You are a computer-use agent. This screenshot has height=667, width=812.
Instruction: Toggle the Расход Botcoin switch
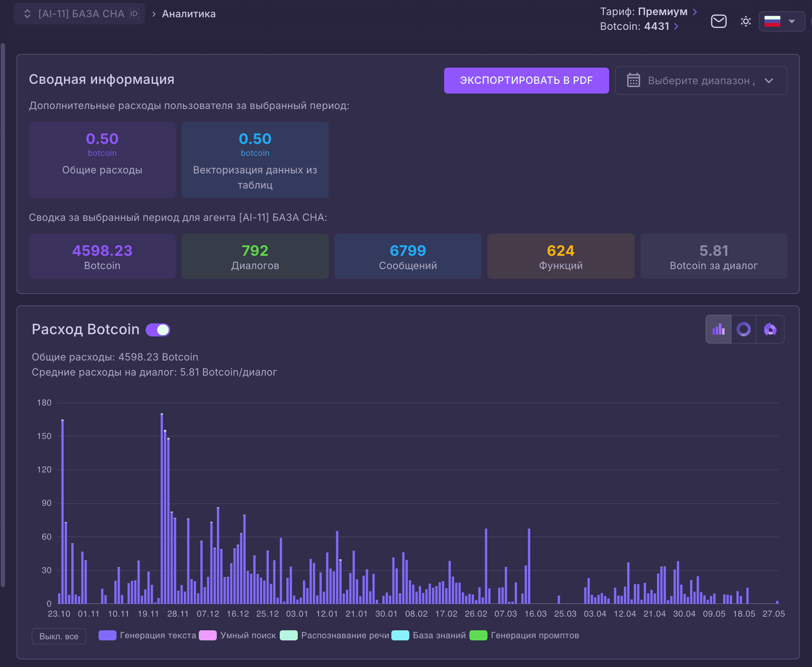158,330
